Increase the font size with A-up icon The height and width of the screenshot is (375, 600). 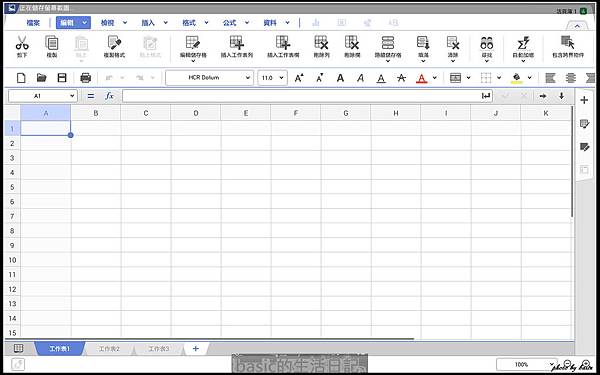coord(299,78)
